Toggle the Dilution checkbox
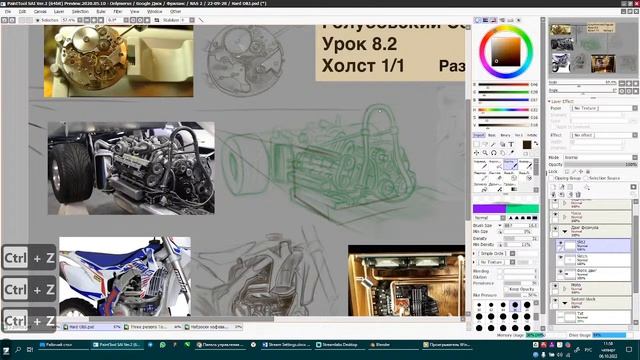 (500, 277)
